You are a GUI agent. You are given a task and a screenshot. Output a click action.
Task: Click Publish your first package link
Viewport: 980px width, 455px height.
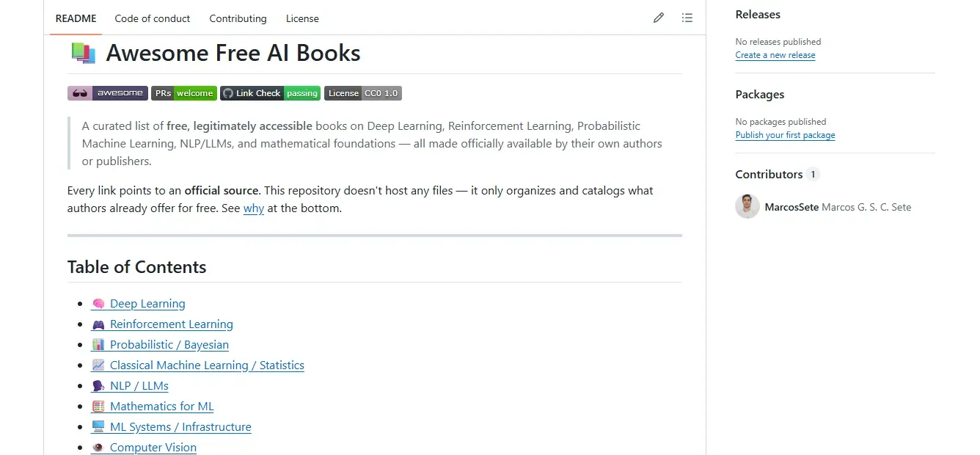pyautogui.click(x=785, y=135)
